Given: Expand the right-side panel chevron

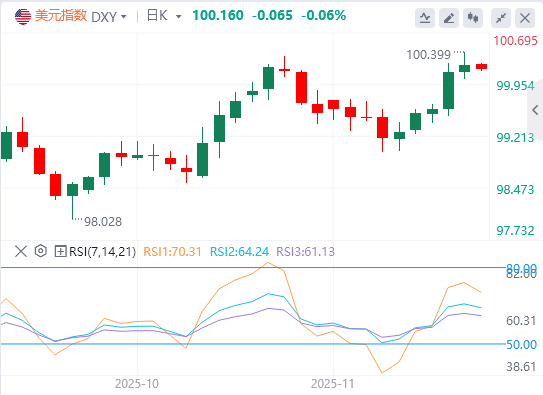Looking at the screenshot, I should pyautogui.click(x=535, y=110).
